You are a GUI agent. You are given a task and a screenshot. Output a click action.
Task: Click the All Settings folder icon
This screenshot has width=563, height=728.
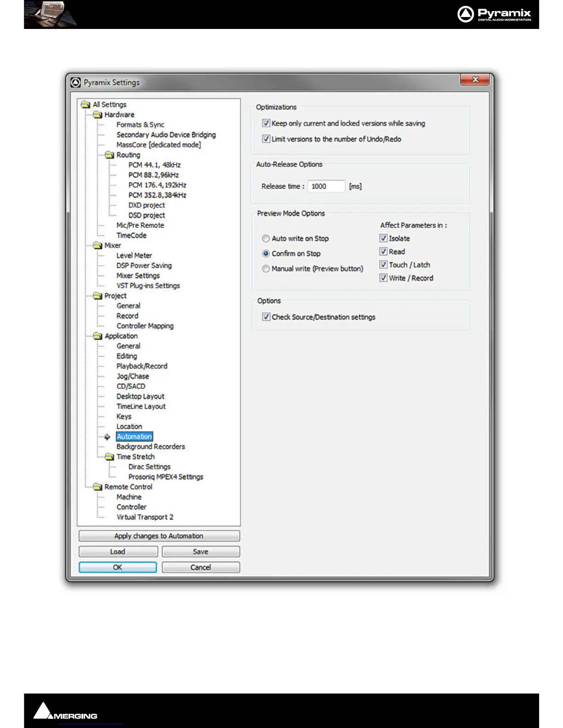coord(86,105)
